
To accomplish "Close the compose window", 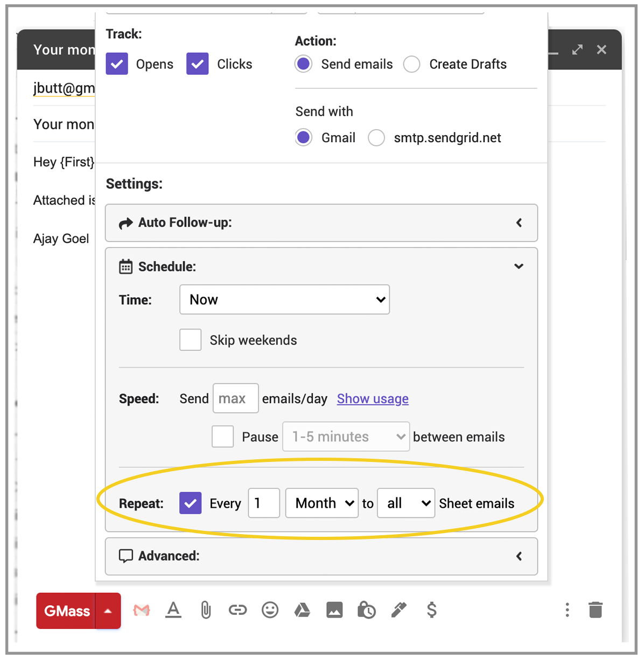I will pyautogui.click(x=601, y=50).
